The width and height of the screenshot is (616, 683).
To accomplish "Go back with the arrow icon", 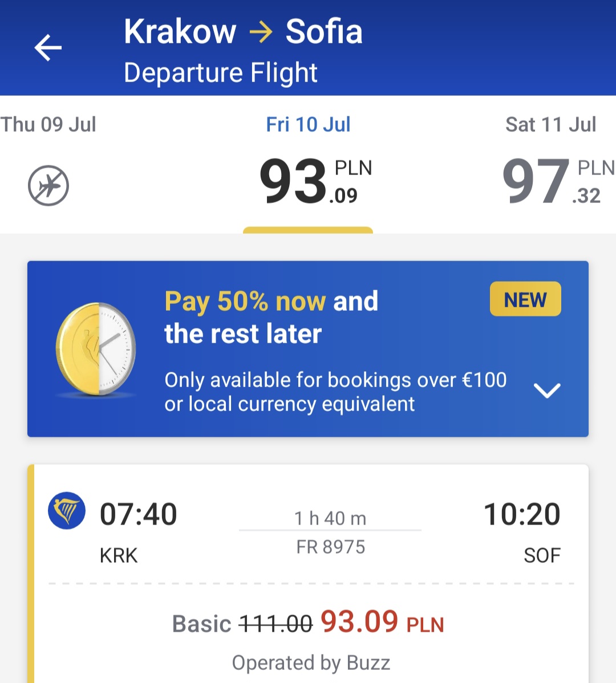I will click(48, 47).
